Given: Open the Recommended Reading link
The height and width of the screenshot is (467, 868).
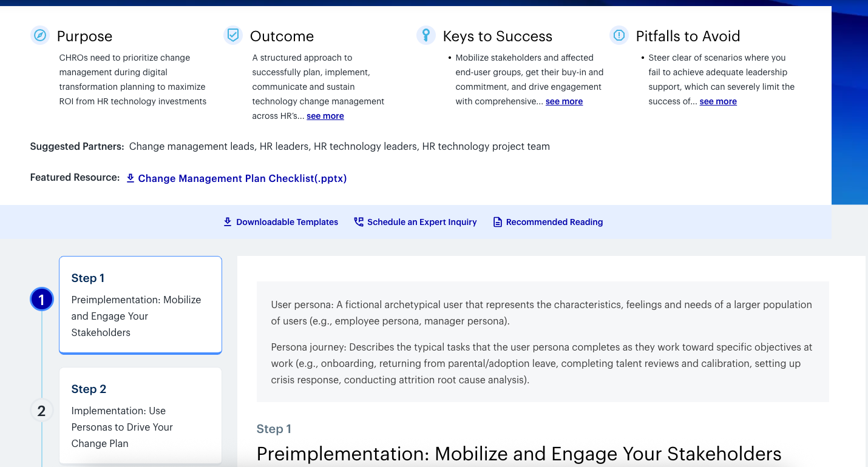Looking at the screenshot, I should coord(554,222).
